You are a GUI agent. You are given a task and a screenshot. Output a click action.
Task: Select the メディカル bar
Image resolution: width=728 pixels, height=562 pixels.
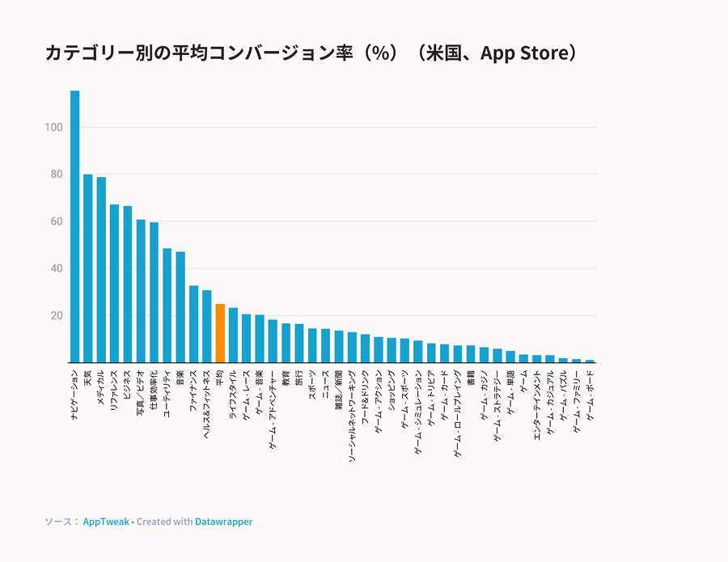coord(101,269)
